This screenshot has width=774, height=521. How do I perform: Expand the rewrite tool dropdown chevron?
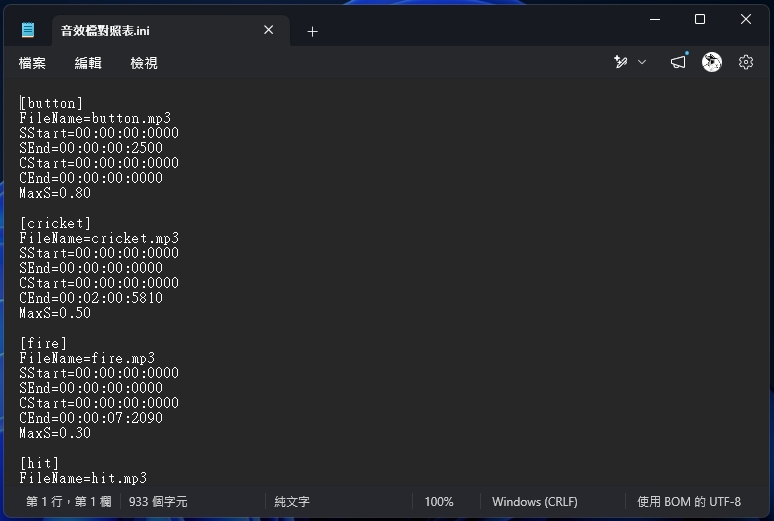642,62
